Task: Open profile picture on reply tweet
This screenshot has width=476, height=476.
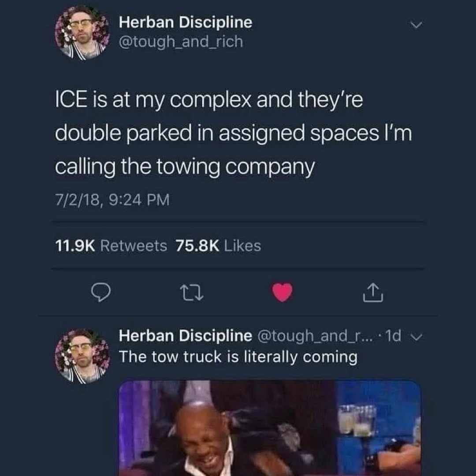Action: click(x=82, y=357)
